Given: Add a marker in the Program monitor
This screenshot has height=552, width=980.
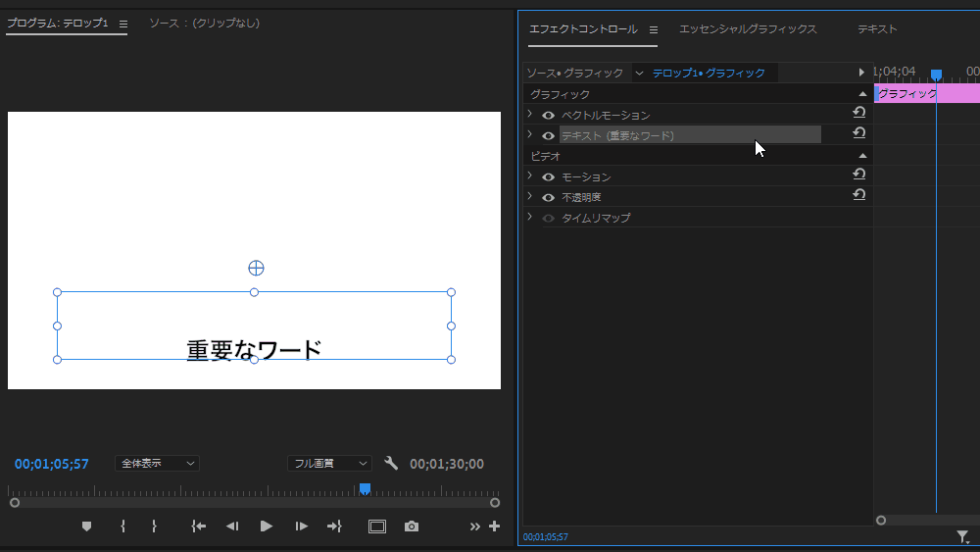Looking at the screenshot, I should (x=87, y=527).
